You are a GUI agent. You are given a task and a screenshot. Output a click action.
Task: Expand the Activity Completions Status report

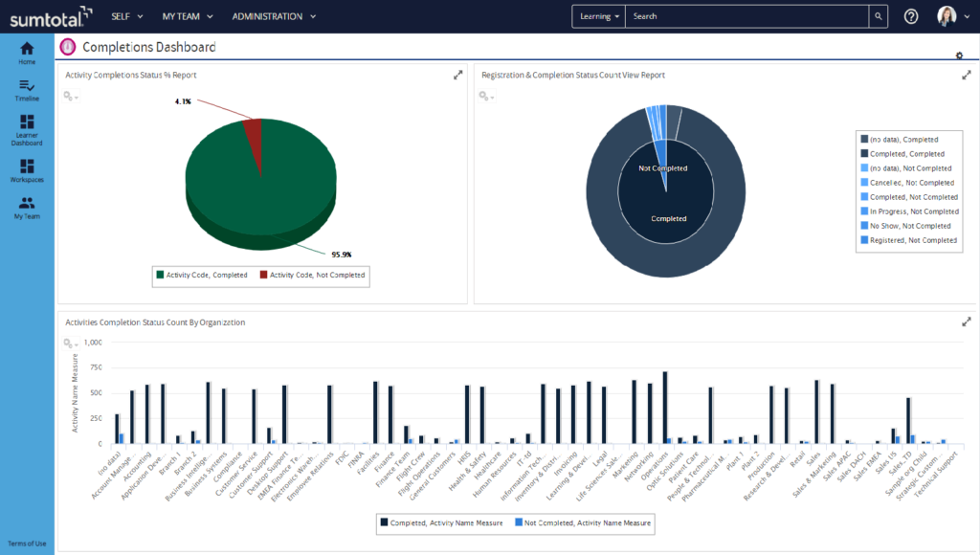click(x=458, y=75)
